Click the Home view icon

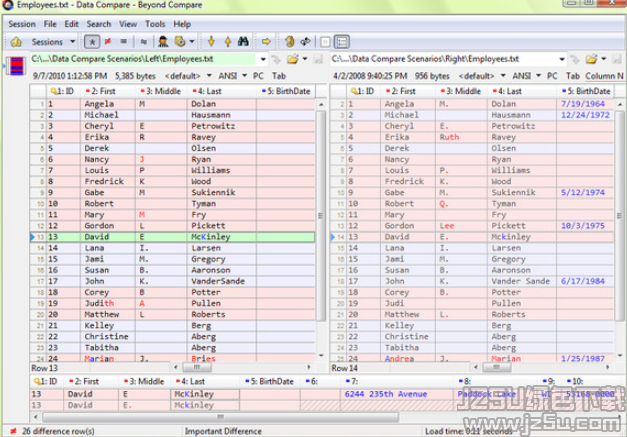(x=16, y=42)
